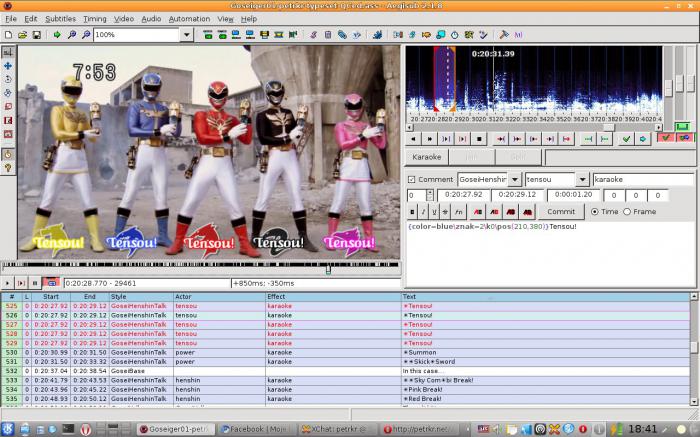Jump video to subtitle end icon
This screenshot has width=700, height=437.
[x=222, y=34]
